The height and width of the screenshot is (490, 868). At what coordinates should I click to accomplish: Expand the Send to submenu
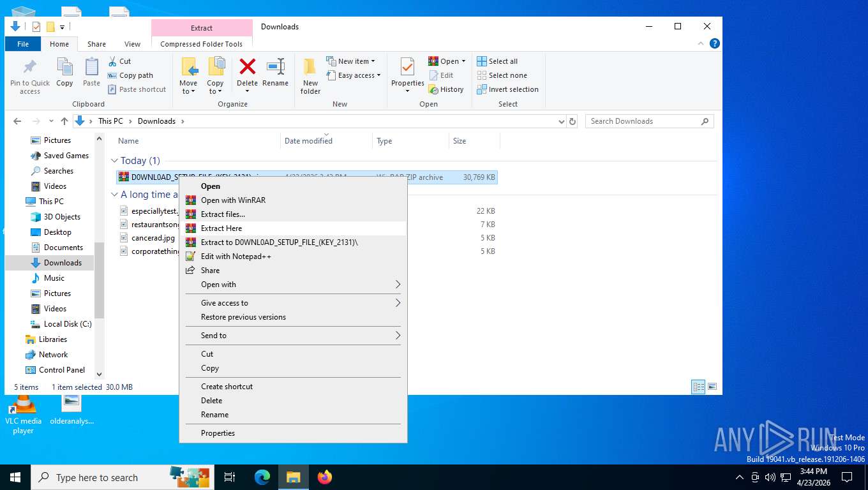coord(293,336)
